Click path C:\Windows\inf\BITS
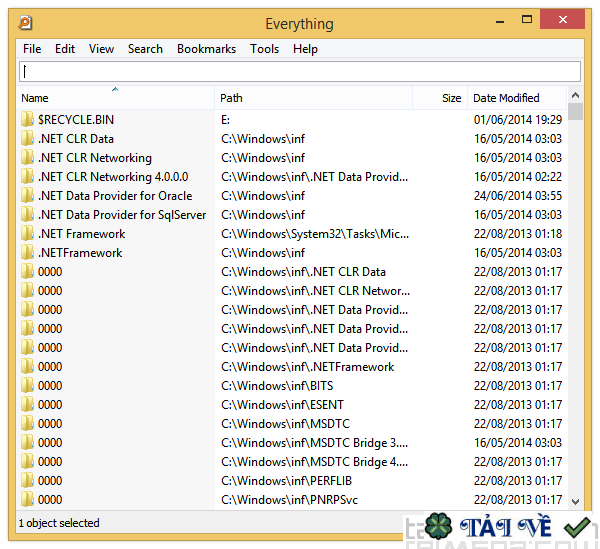This screenshot has height=549, width=600. point(277,385)
